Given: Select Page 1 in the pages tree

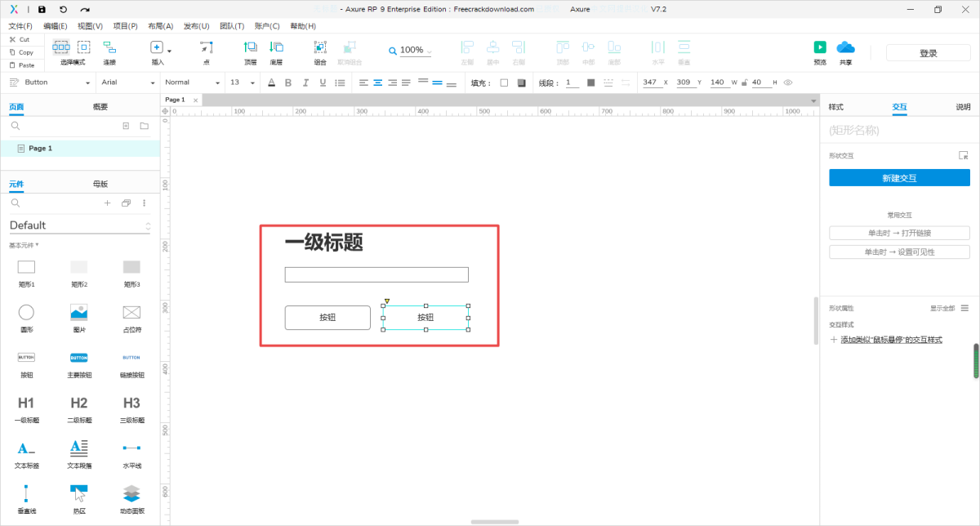Looking at the screenshot, I should click(x=40, y=149).
